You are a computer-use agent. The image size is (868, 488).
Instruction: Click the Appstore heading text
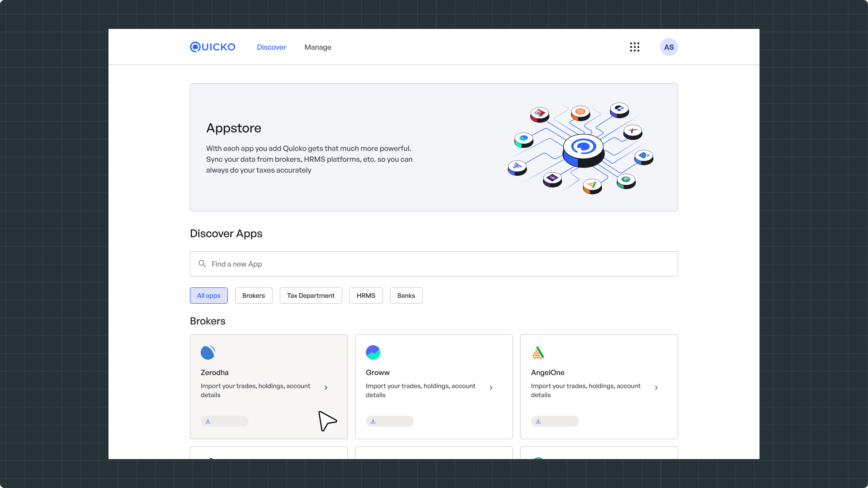click(x=234, y=128)
